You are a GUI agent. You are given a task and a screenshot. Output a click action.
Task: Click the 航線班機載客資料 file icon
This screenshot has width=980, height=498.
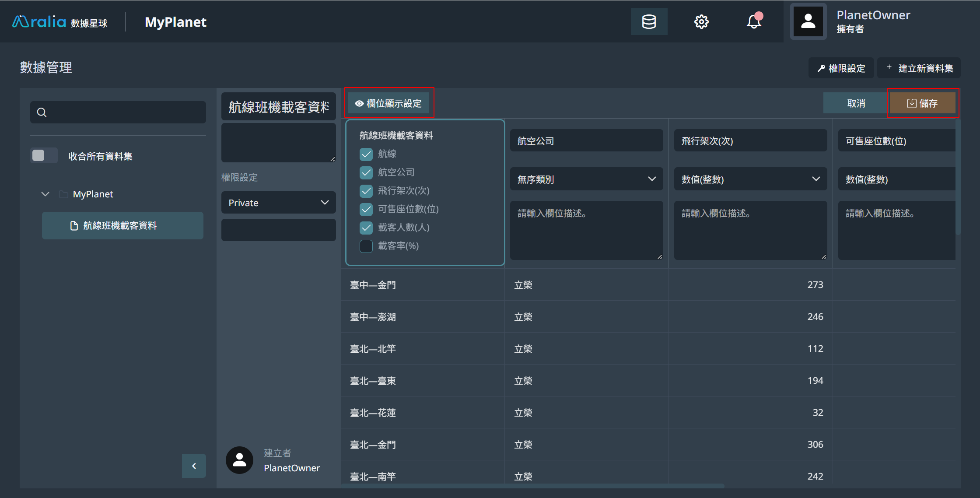pyautogui.click(x=74, y=225)
